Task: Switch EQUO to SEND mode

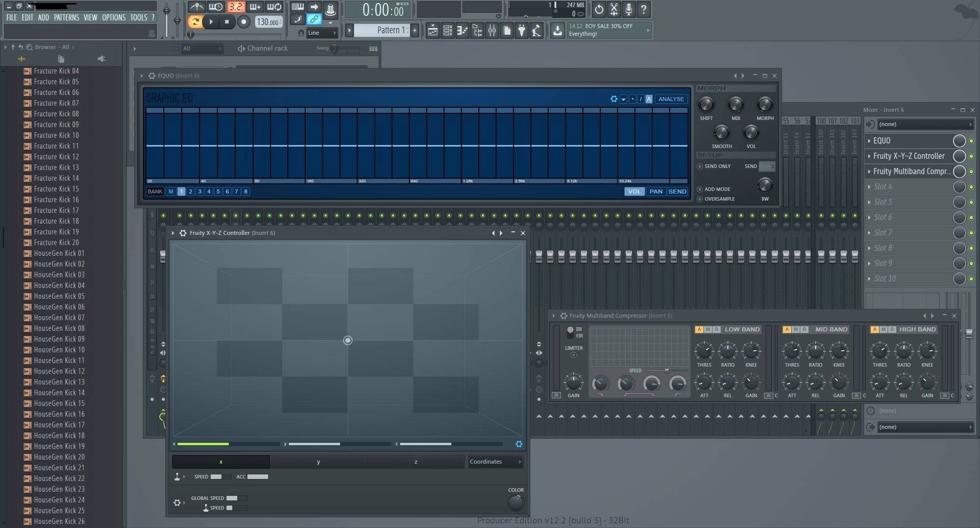Action: point(677,191)
